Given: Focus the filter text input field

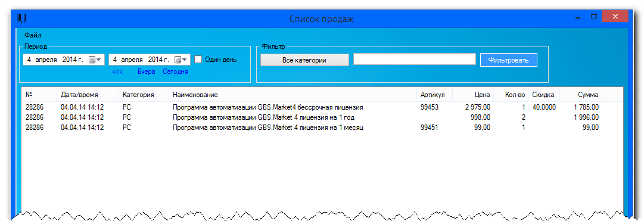Looking at the screenshot, I should [415, 59].
